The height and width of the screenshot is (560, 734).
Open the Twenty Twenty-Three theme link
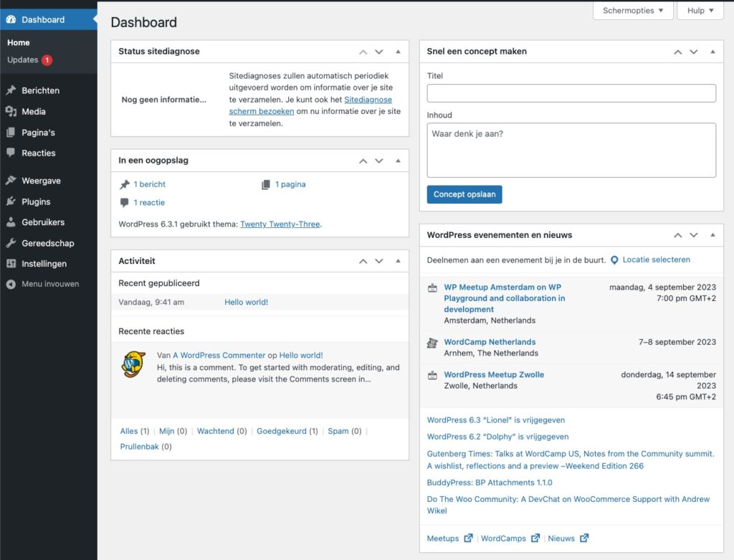280,224
